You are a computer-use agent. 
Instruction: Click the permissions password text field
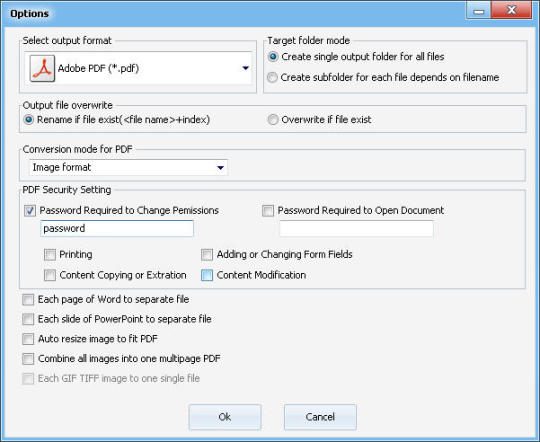point(117,229)
